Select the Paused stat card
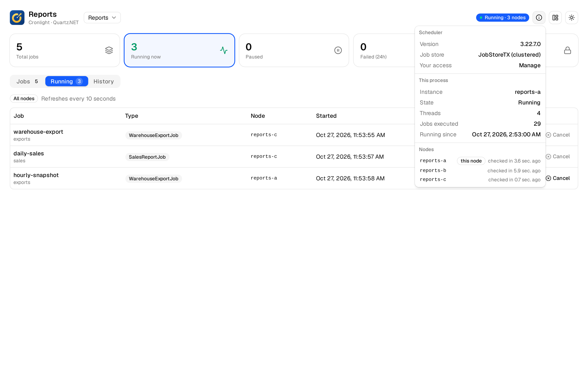 [x=294, y=50]
